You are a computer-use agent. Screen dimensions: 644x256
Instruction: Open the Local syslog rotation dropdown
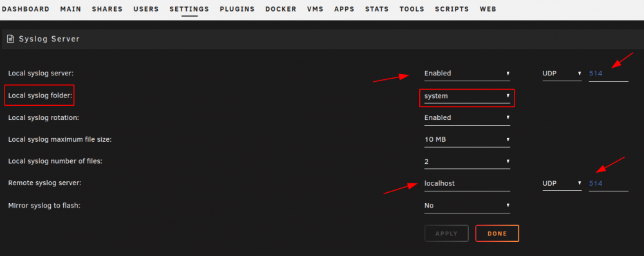(467, 118)
